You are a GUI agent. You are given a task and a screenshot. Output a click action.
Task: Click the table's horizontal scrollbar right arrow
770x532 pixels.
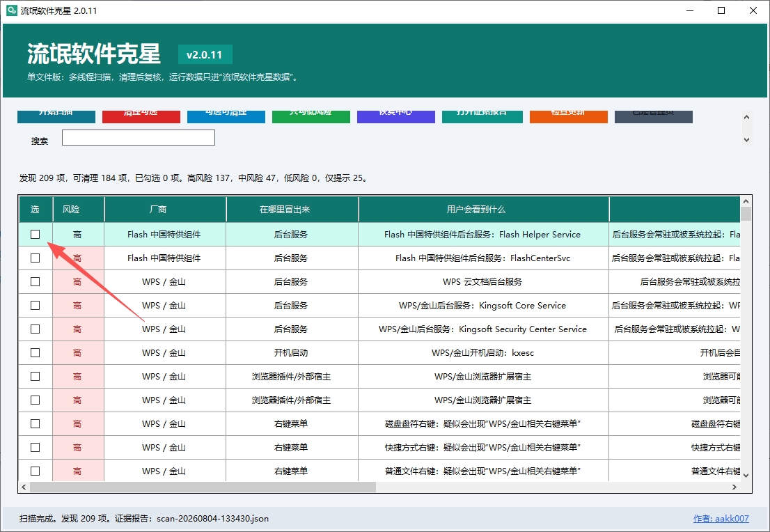tap(734, 487)
